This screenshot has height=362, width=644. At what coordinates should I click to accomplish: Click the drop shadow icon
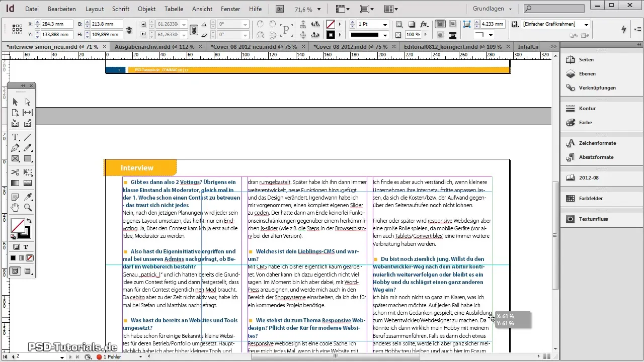(x=412, y=24)
